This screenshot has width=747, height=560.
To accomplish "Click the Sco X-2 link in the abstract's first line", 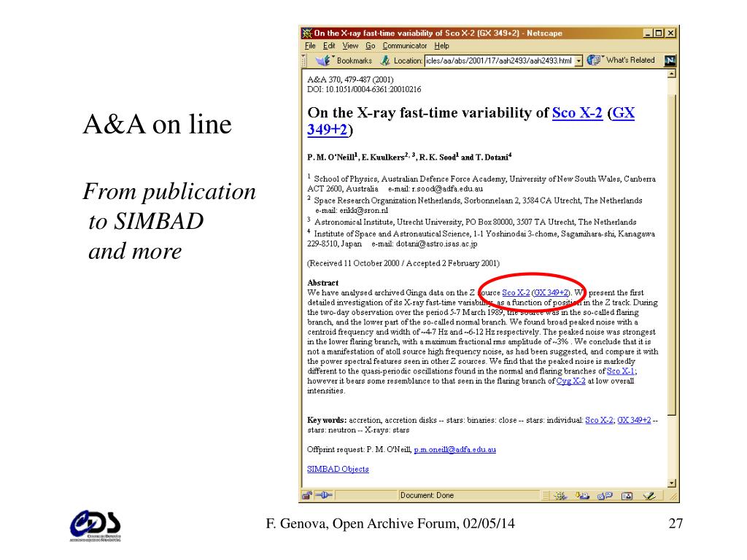I will [516, 292].
